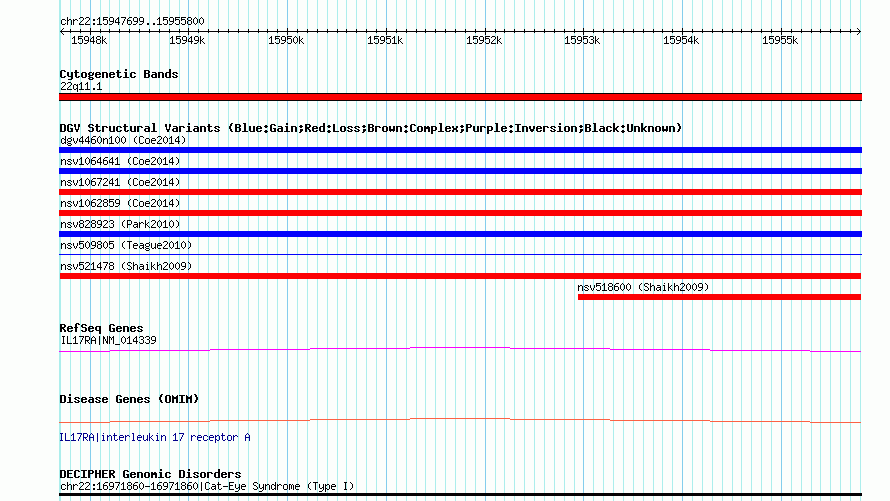Open the nsv518600 (Shaikh2009) variant label

tap(643, 287)
